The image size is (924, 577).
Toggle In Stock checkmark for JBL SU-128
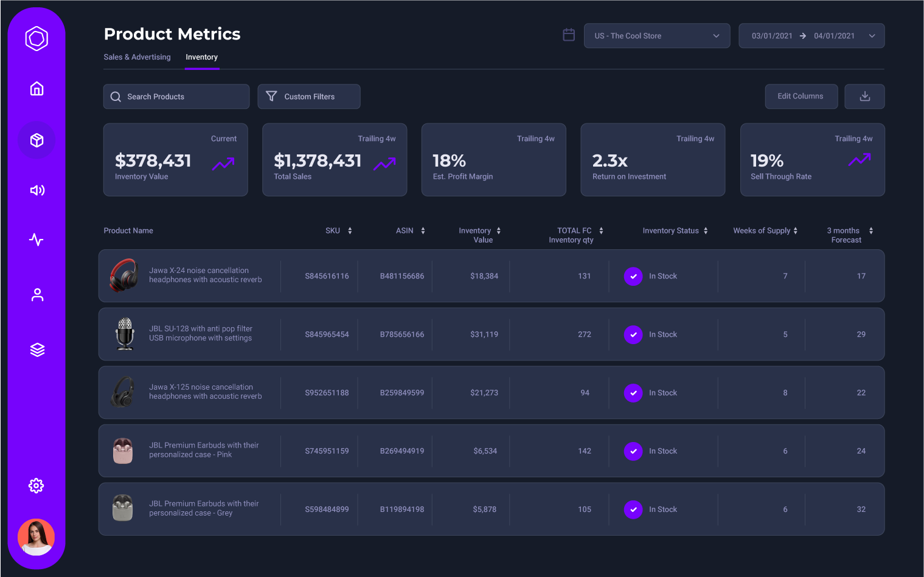(633, 334)
